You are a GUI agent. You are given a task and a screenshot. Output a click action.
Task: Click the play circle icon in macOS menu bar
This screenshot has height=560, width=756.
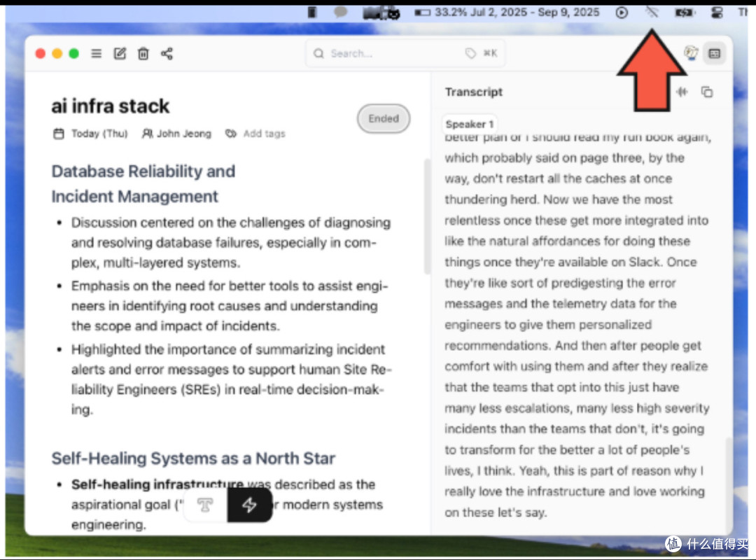coord(622,13)
